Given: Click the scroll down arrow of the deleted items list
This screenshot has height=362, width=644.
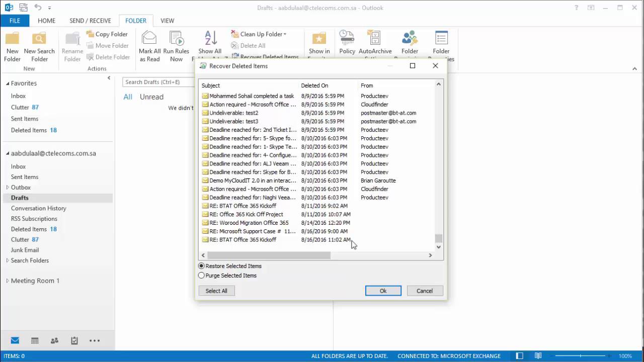Looking at the screenshot, I should click(x=439, y=247).
